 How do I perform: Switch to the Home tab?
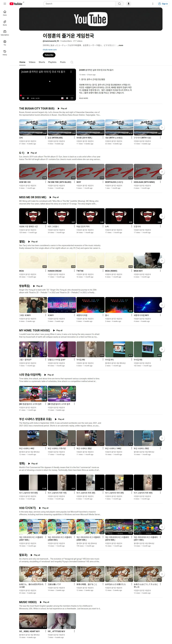pyautogui.click(x=23, y=62)
